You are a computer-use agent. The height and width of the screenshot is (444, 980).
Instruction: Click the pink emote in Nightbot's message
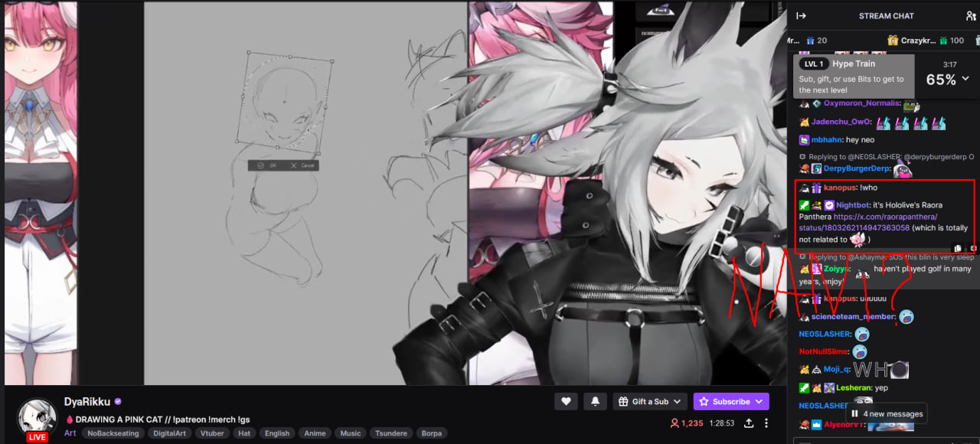858,239
